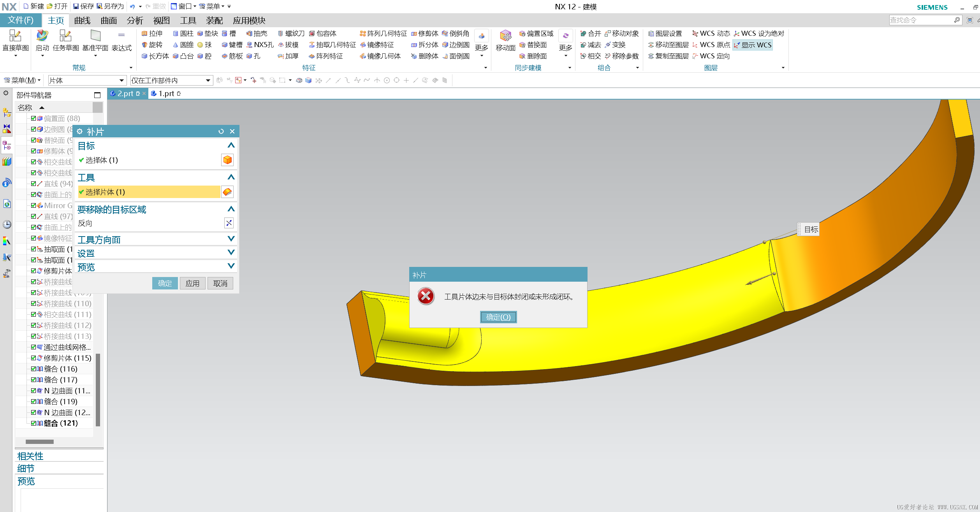Click the 选择片体 sheet body icon

point(227,192)
